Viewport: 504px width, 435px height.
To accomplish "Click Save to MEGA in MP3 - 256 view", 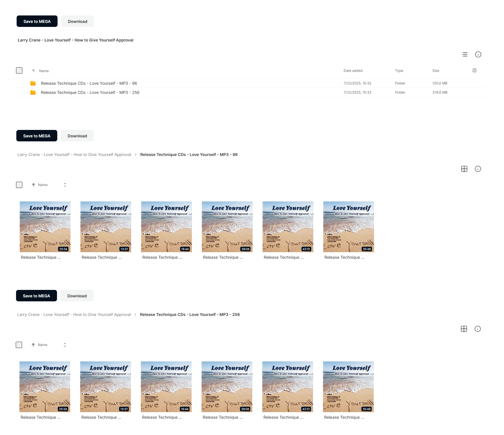I will pos(36,296).
